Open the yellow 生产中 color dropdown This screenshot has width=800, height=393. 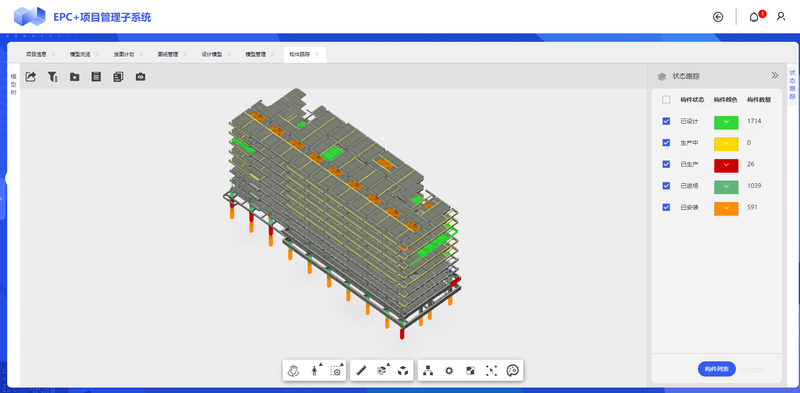click(726, 144)
